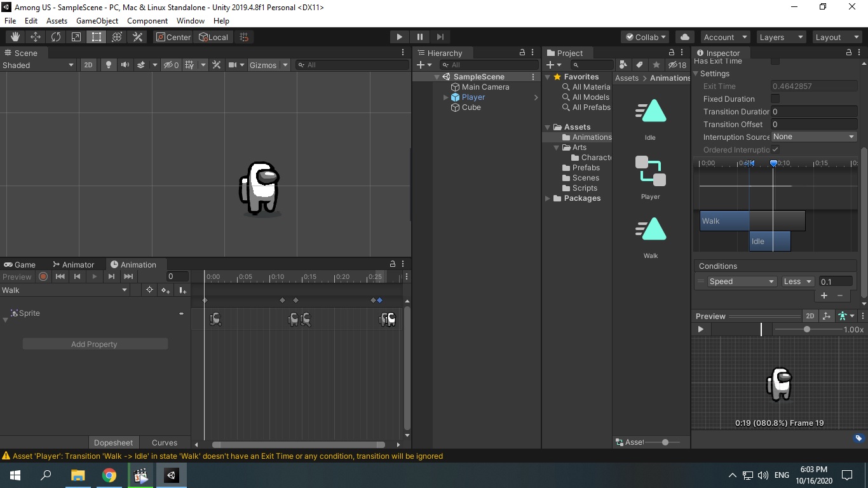This screenshot has width=868, height=488.
Task: Open Gizmos dropdown
Action: pos(268,65)
